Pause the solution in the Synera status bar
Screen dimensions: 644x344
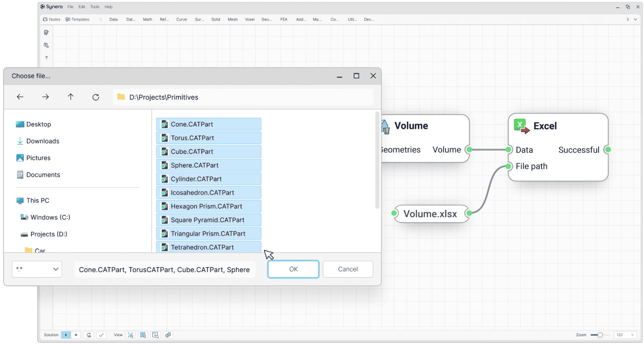coord(76,335)
